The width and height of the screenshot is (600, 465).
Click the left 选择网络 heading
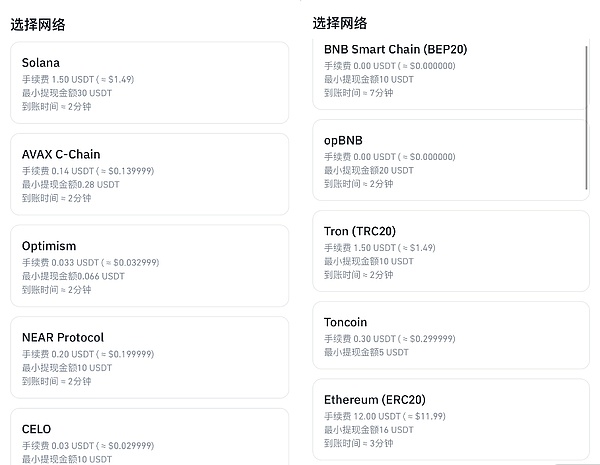tap(39, 25)
